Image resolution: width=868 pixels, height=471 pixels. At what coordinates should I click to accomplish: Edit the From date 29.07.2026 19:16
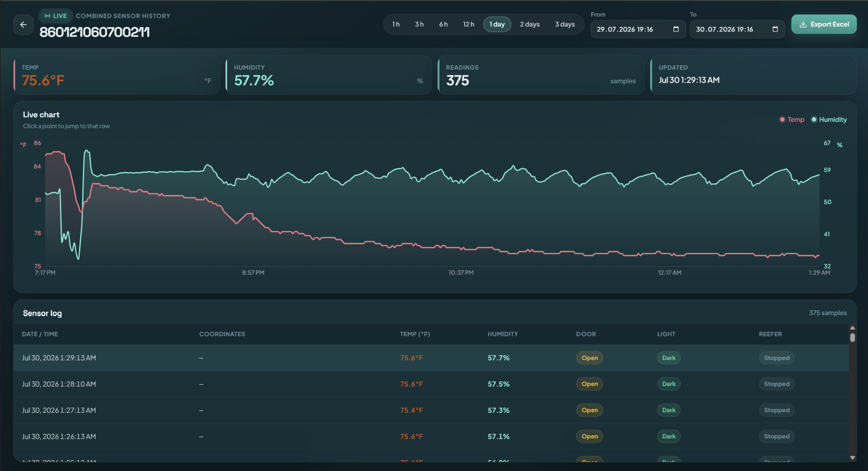638,29
